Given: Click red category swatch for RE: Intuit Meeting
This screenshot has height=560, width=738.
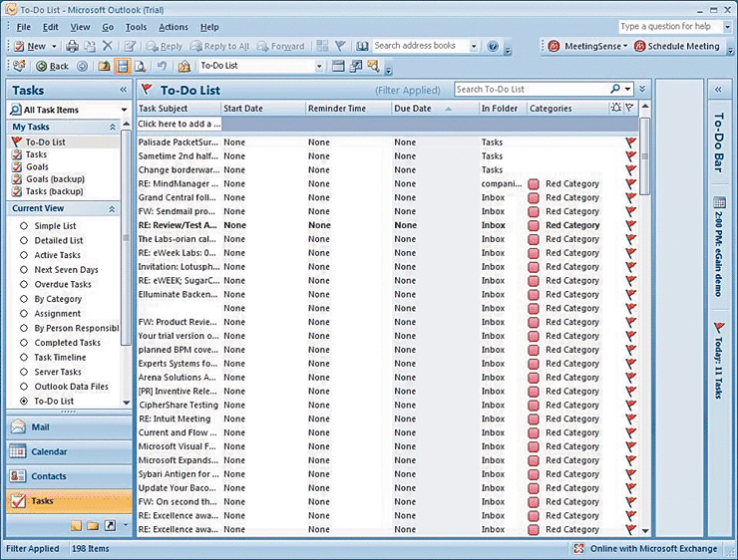Looking at the screenshot, I should tap(533, 419).
